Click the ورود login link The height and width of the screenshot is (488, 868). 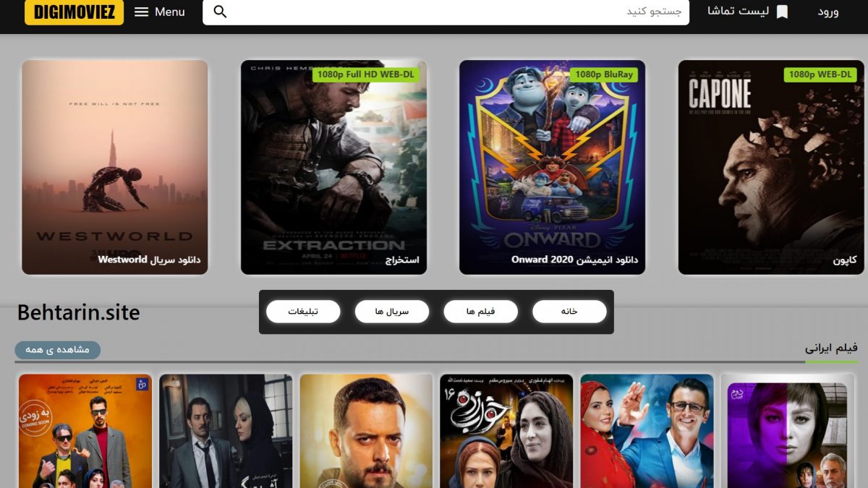(828, 12)
